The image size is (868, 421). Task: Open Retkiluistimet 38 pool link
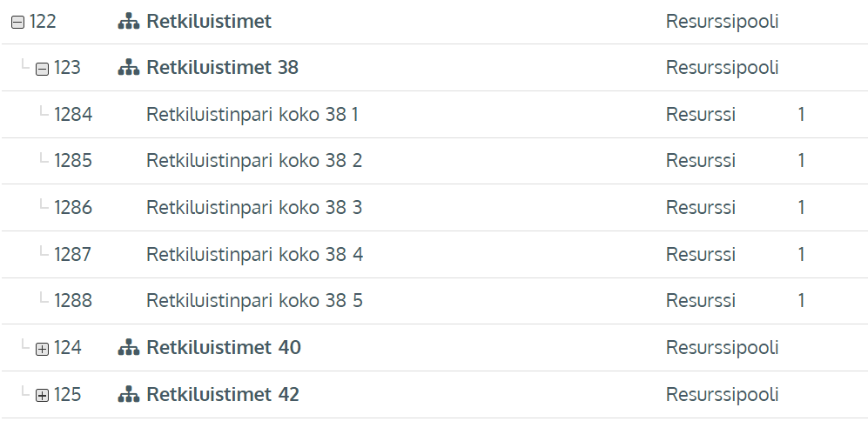[x=223, y=68]
